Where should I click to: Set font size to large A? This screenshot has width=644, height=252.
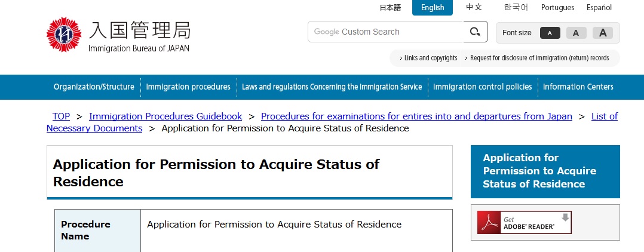click(603, 33)
